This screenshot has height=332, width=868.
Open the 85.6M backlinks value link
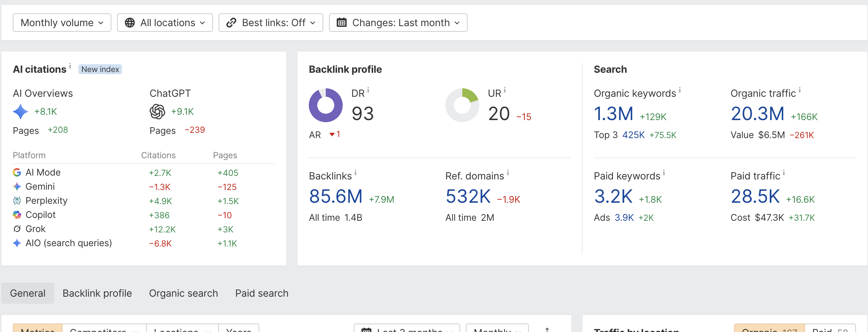[x=336, y=196]
